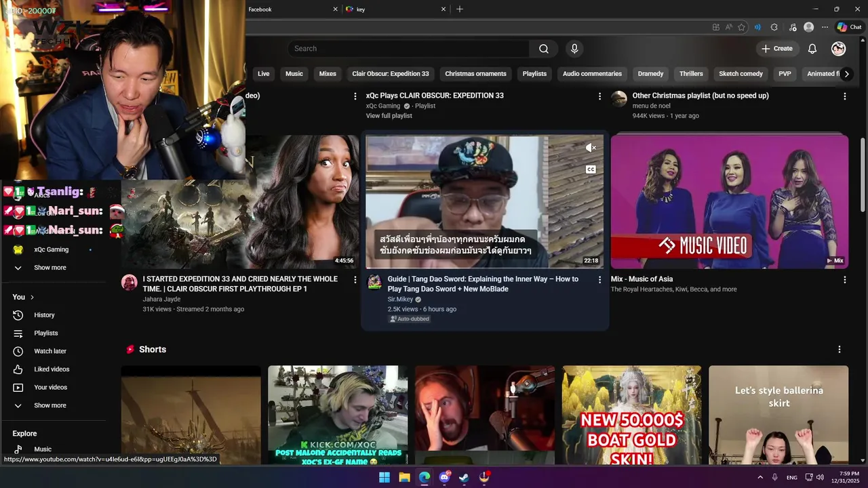
Task: Open YouTube notifications bell
Action: click(x=812, y=49)
